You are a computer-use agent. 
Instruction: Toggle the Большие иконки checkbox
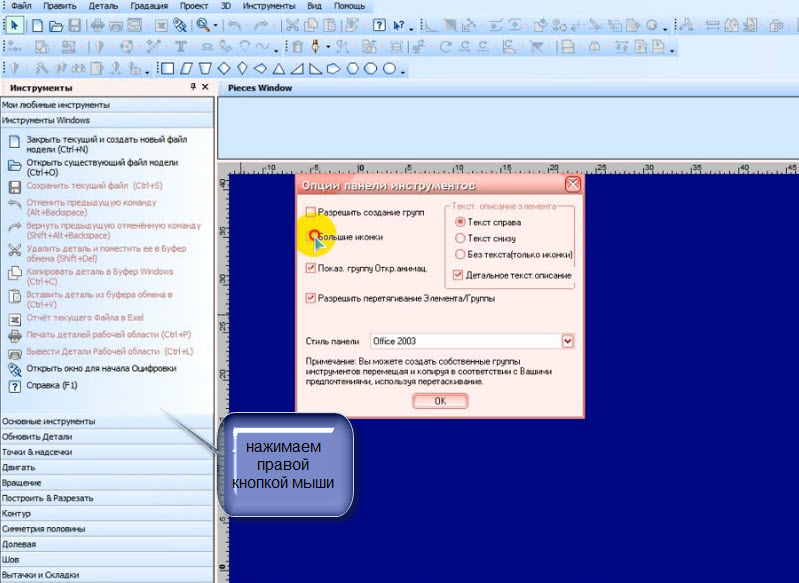coord(310,237)
